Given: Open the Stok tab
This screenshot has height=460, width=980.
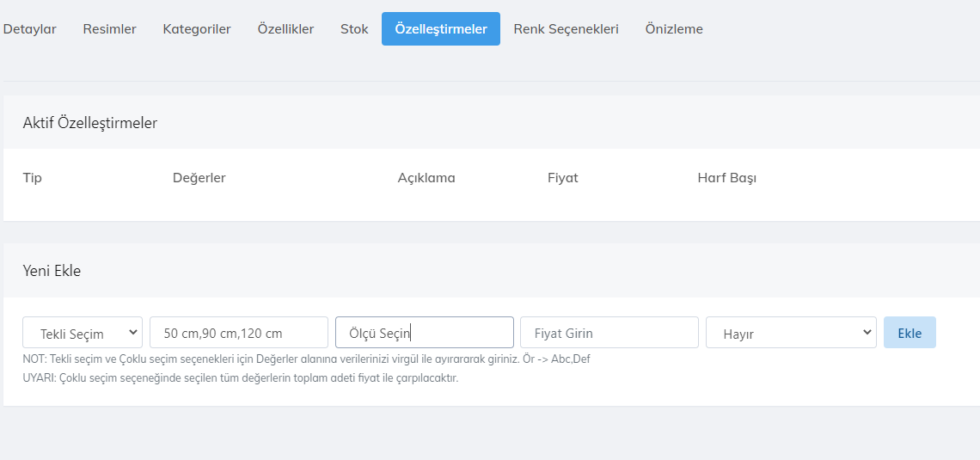Looking at the screenshot, I should [354, 29].
